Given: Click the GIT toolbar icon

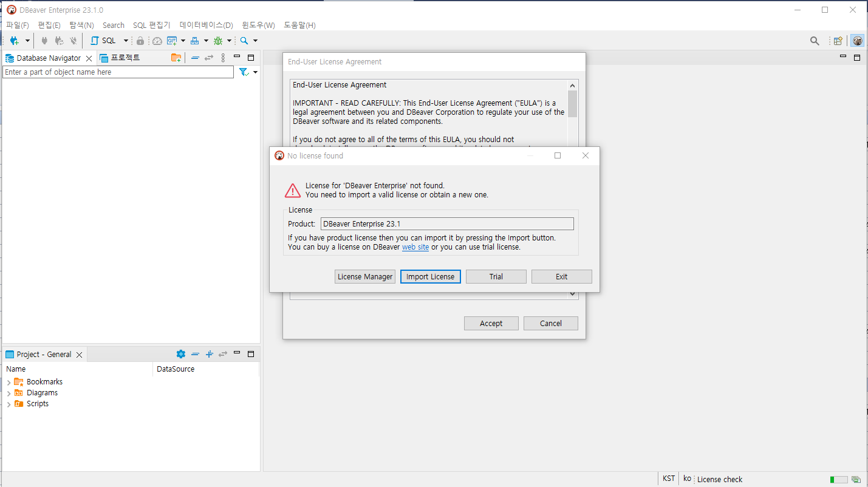Looking at the screenshot, I should point(172,41).
